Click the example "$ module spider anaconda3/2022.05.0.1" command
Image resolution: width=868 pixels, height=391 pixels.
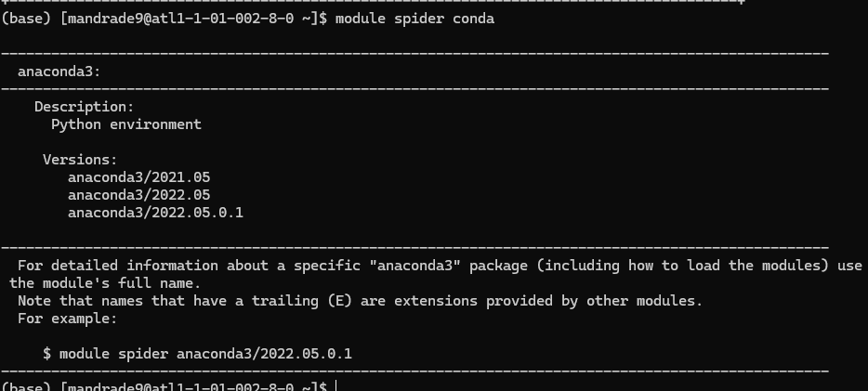coord(197,354)
